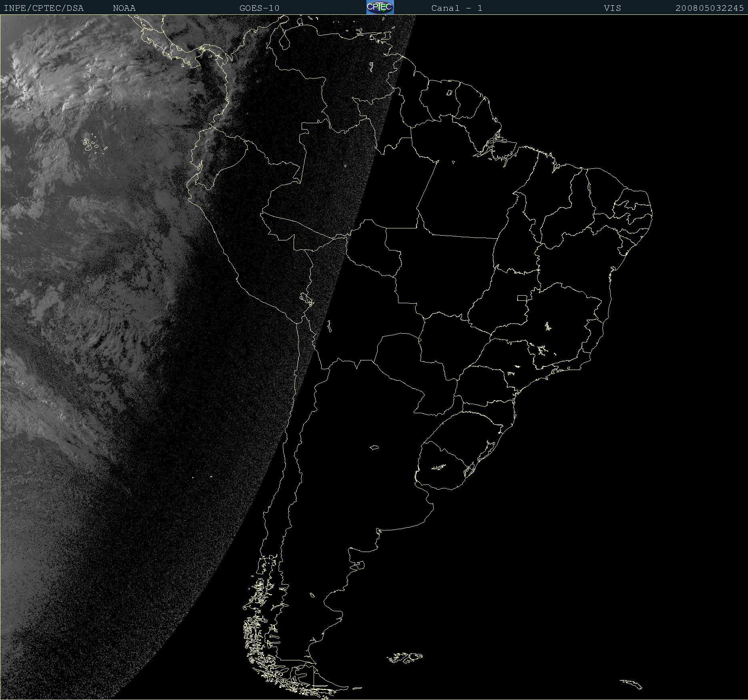Click the VIS channel type label
Image resolution: width=748 pixels, height=700 pixels.
(x=613, y=8)
